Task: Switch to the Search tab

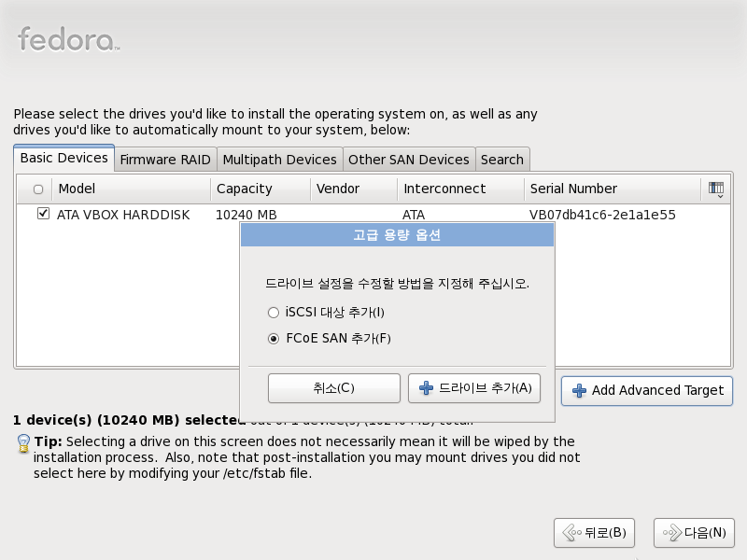Action: click(502, 160)
